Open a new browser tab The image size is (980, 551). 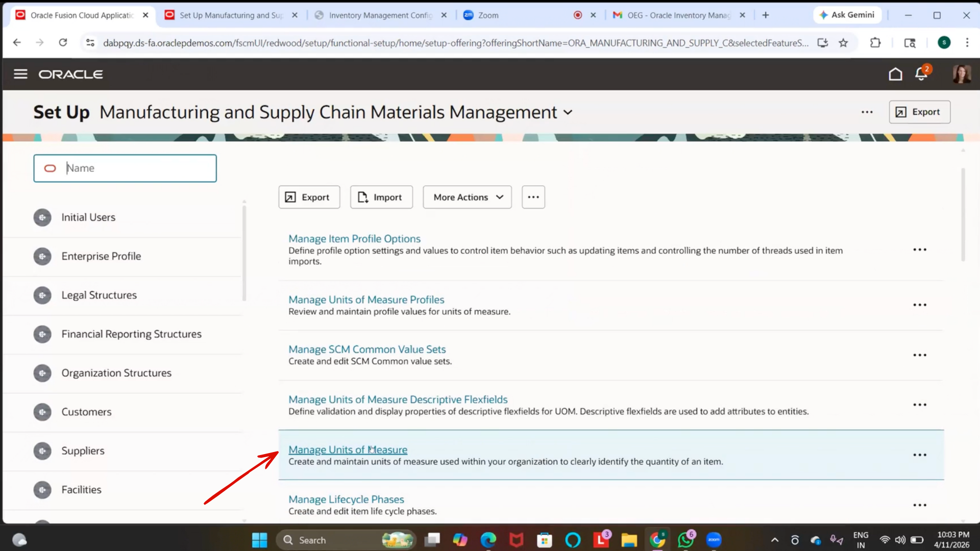(x=766, y=15)
